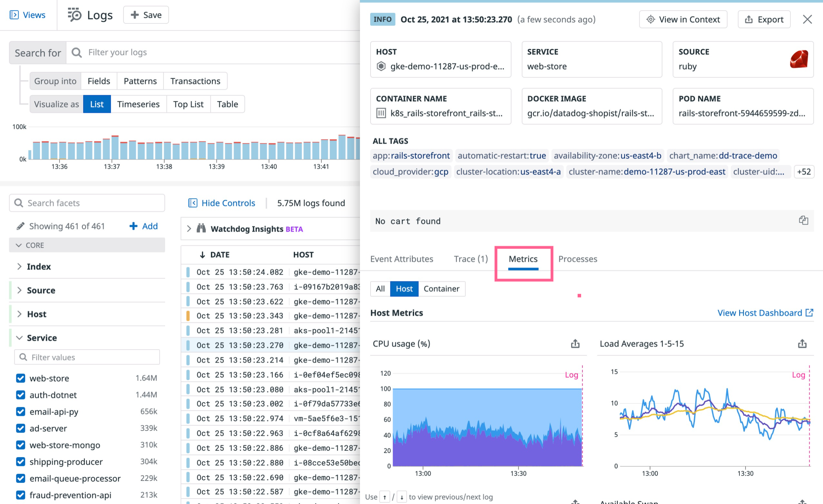Click the Date column sort arrow
This screenshot has height=504, width=823.
pos(202,254)
